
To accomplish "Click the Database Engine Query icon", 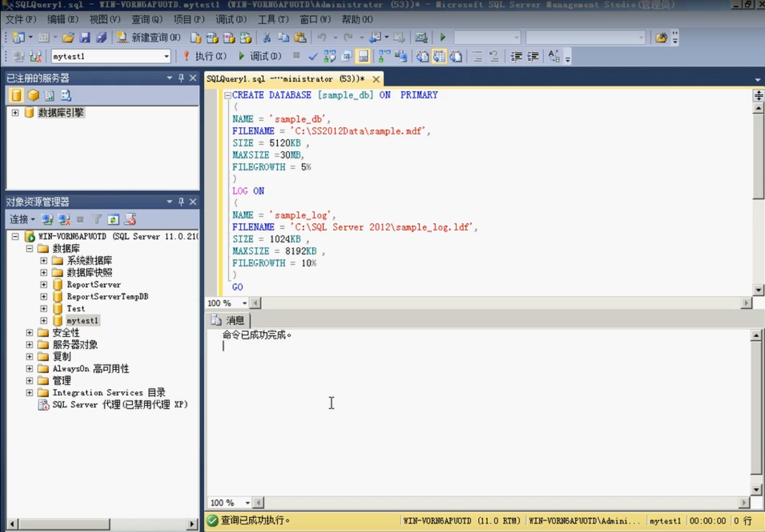I will point(196,38).
